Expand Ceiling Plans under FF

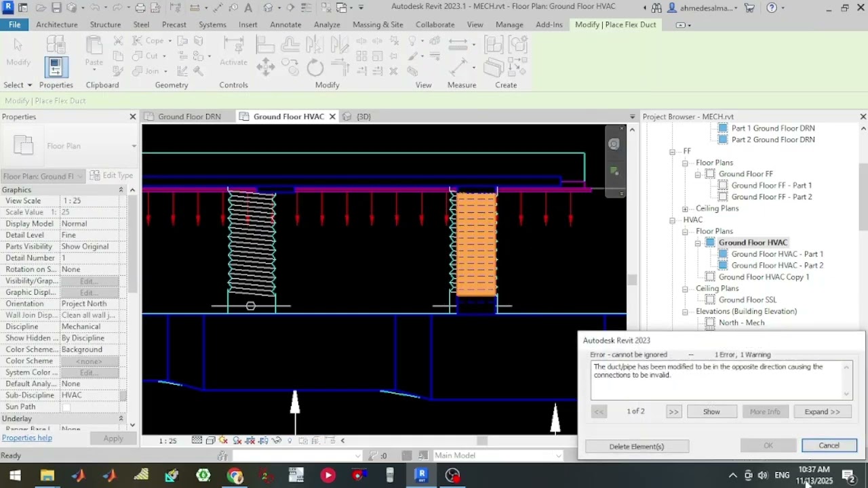[x=685, y=209]
